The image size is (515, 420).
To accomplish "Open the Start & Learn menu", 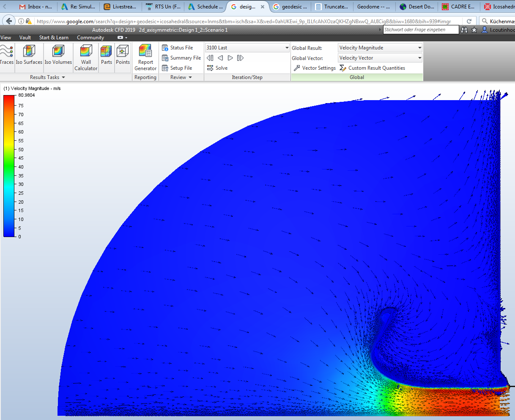I will click(x=54, y=38).
